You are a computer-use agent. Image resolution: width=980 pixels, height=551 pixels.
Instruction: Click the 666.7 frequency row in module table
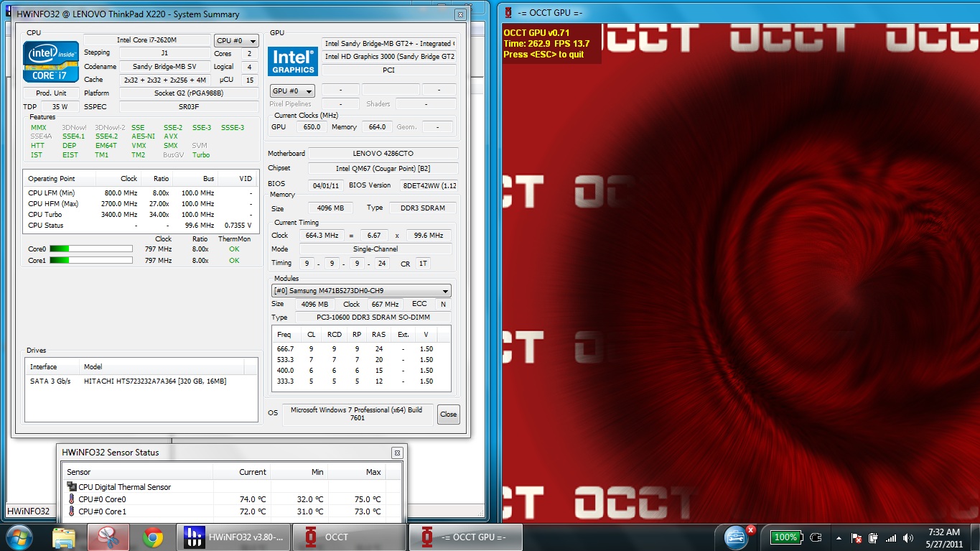point(361,349)
